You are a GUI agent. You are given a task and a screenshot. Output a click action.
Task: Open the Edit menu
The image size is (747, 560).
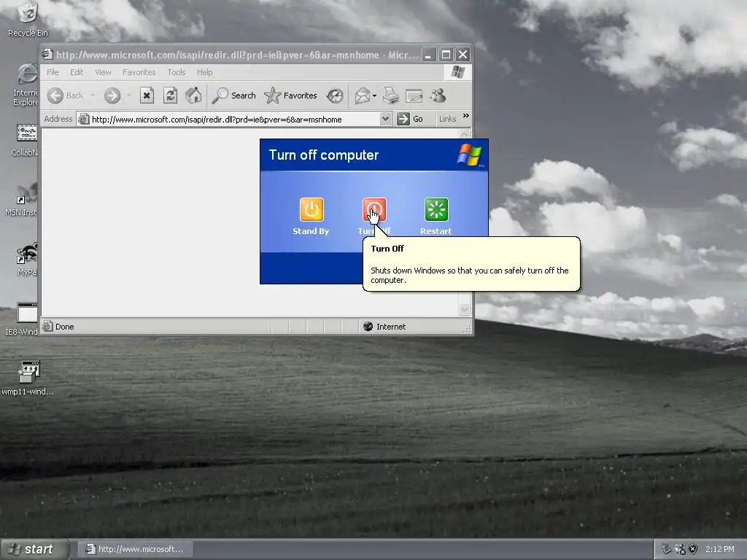[x=76, y=72]
